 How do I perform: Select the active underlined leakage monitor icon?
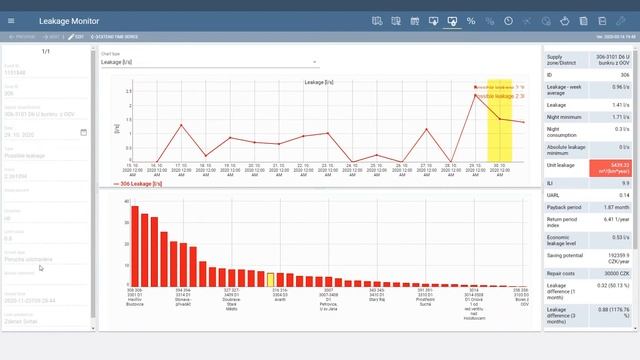tap(452, 21)
